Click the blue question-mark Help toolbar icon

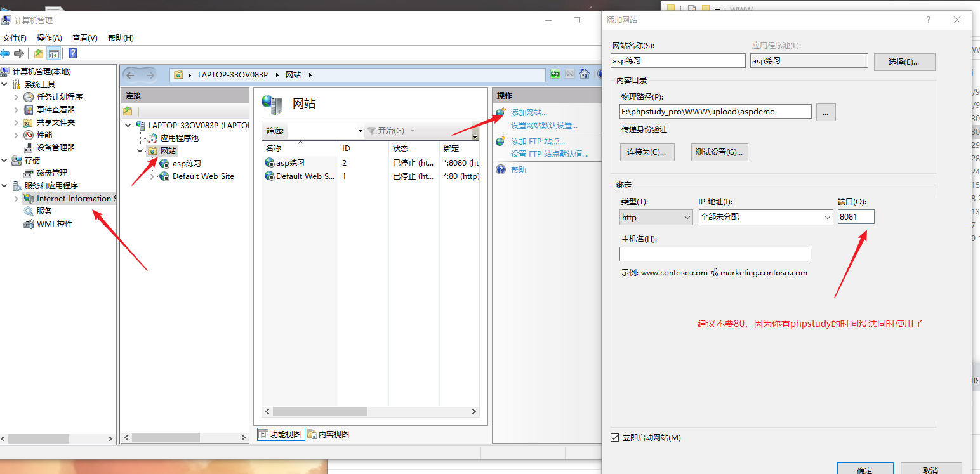point(73,54)
